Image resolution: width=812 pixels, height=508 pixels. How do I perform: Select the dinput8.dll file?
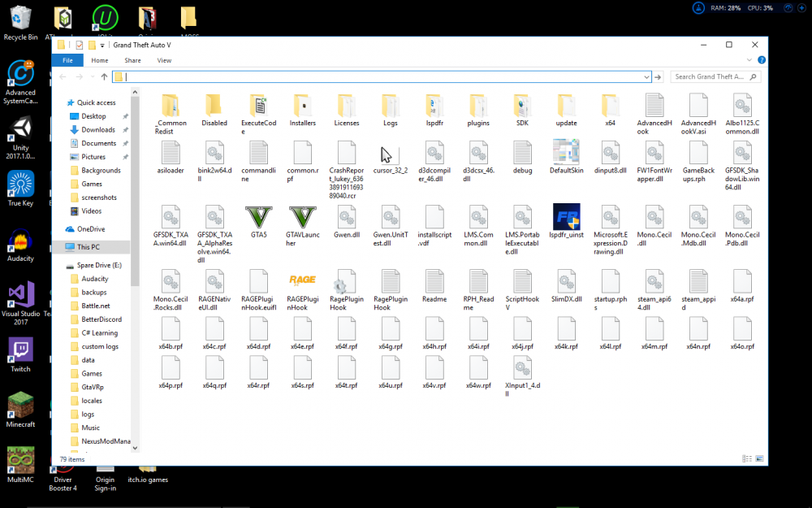click(610, 153)
